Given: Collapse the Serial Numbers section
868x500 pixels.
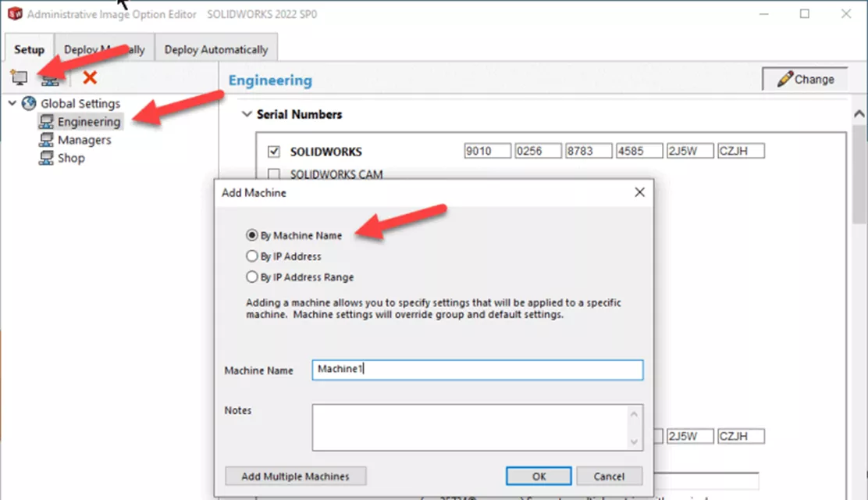Looking at the screenshot, I should pyautogui.click(x=247, y=114).
